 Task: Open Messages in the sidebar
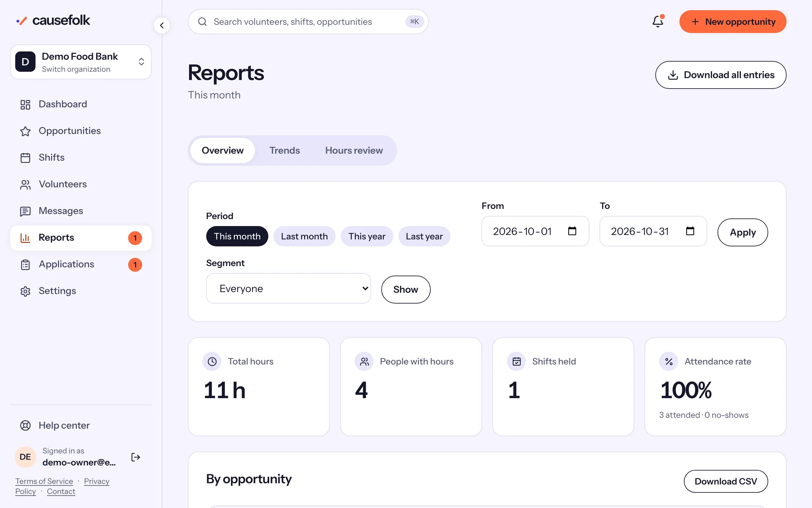pyautogui.click(x=81, y=211)
